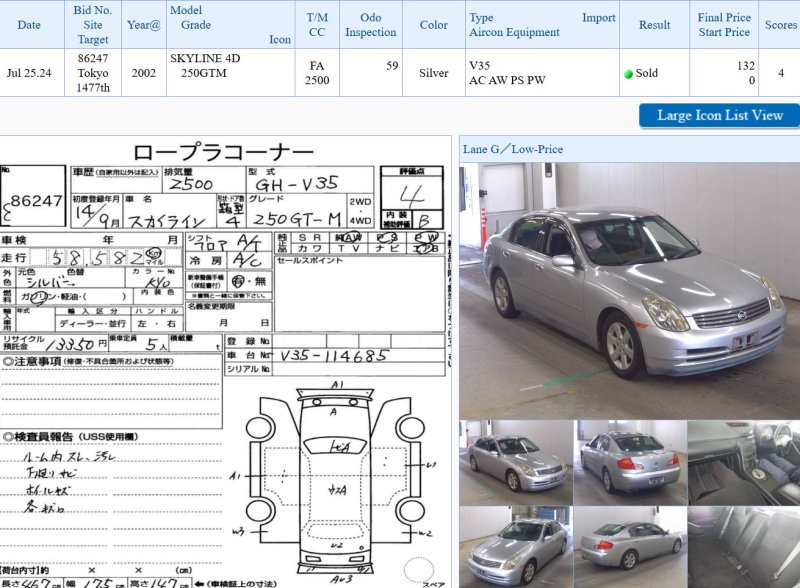Open the first thumbnail in the top row
The height and width of the screenshot is (588, 800).
coord(516,462)
